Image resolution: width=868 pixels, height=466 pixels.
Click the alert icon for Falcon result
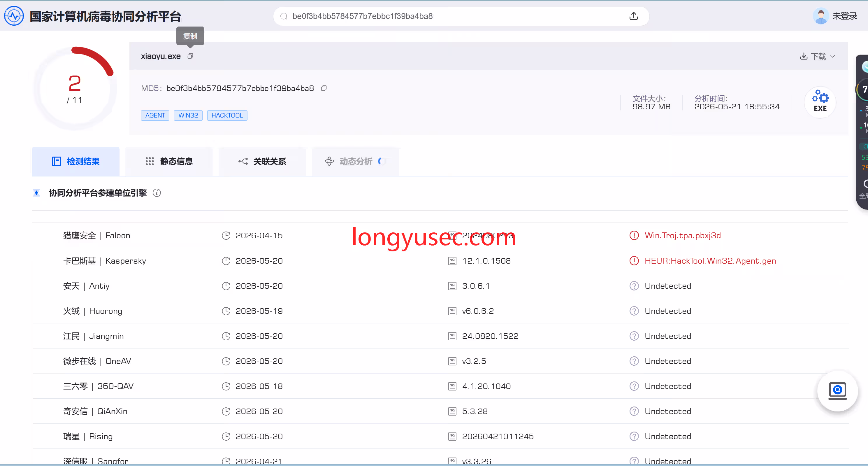tap(634, 235)
